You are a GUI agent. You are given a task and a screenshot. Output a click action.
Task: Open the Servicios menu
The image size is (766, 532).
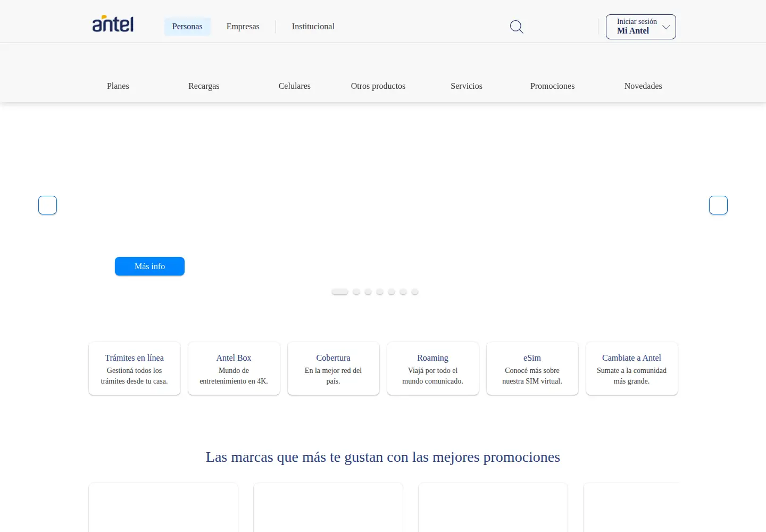467,86
